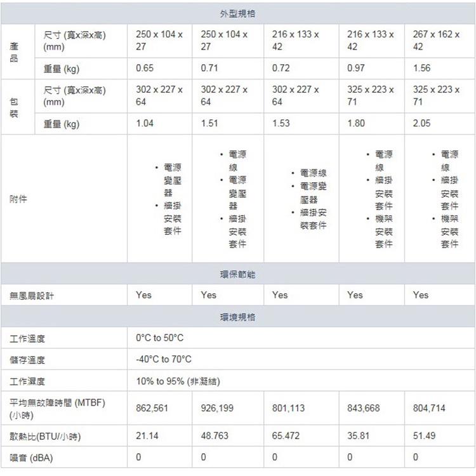
Task: Click the 0°C to 50°C value
Action: point(160,338)
